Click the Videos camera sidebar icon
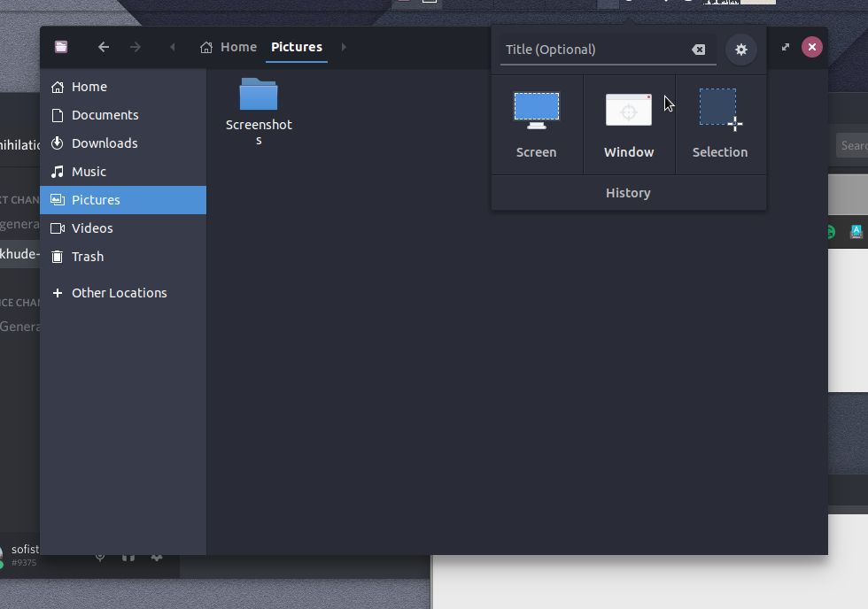 click(x=58, y=227)
